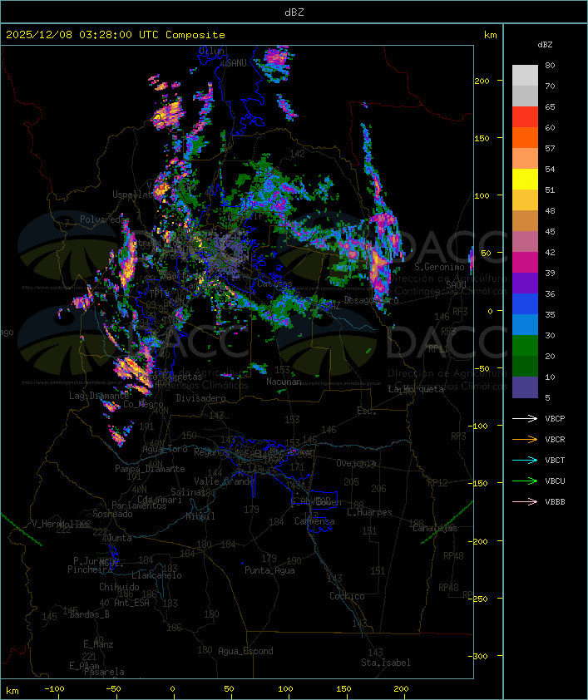Select purple 39–36 dBZ legend swatch
This screenshot has width=588, height=700.
(x=525, y=283)
